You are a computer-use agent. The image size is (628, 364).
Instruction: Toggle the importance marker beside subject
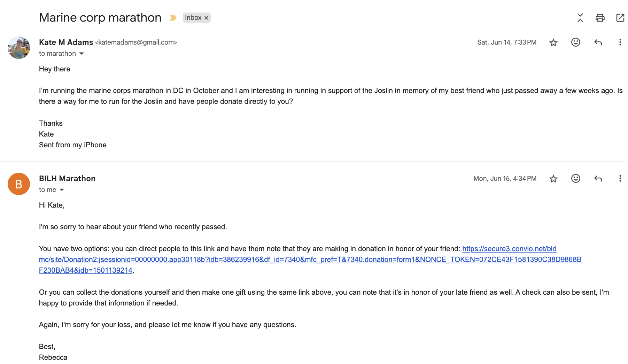pos(173,18)
